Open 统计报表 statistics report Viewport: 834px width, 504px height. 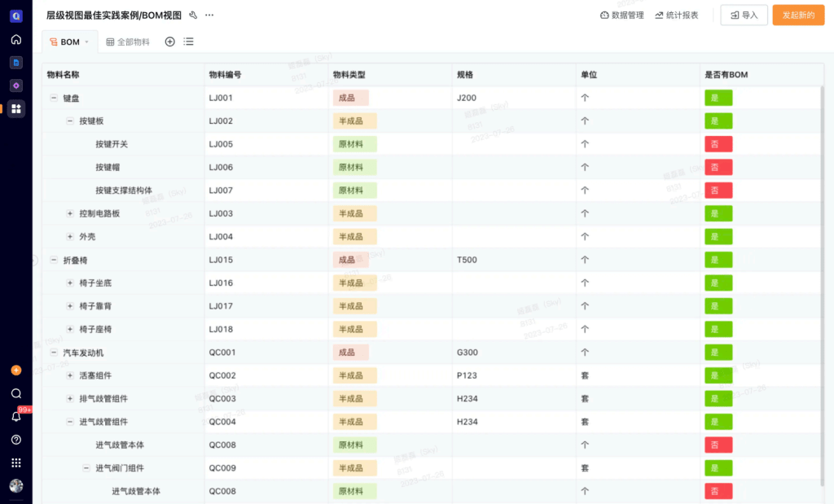(676, 15)
